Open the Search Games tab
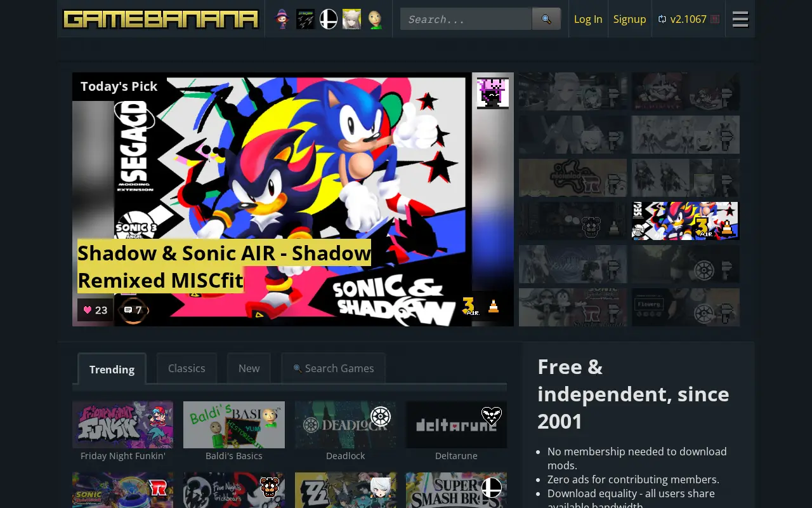Image resolution: width=812 pixels, height=508 pixels. click(x=333, y=368)
